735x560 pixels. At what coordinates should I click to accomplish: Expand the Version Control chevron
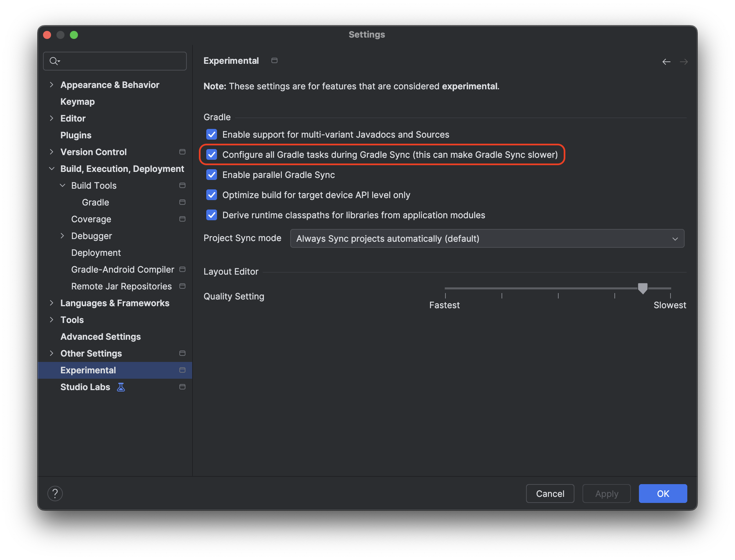pos(51,152)
